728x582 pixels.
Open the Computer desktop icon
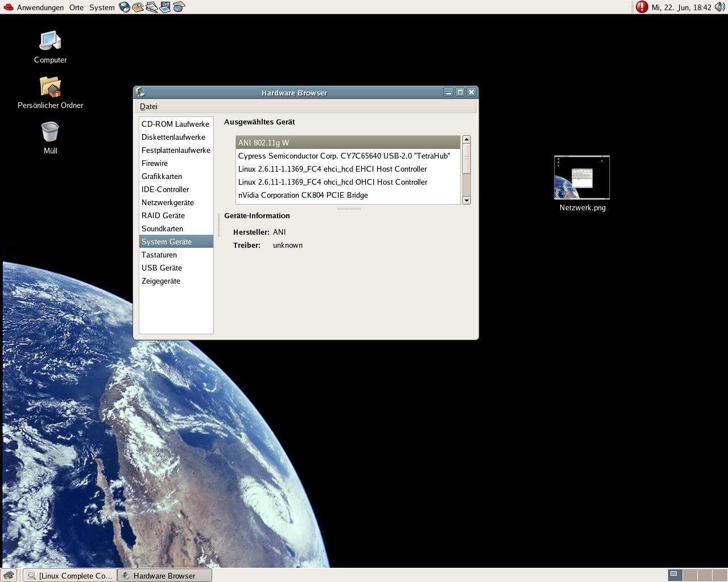point(50,47)
